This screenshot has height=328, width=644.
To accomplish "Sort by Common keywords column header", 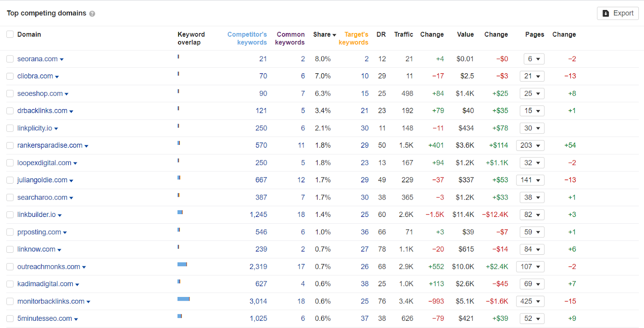I will 290,38.
